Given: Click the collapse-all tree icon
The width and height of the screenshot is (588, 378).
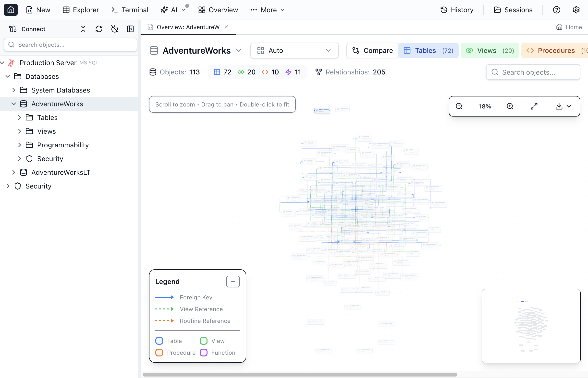Looking at the screenshot, I should [x=83, y=29].
